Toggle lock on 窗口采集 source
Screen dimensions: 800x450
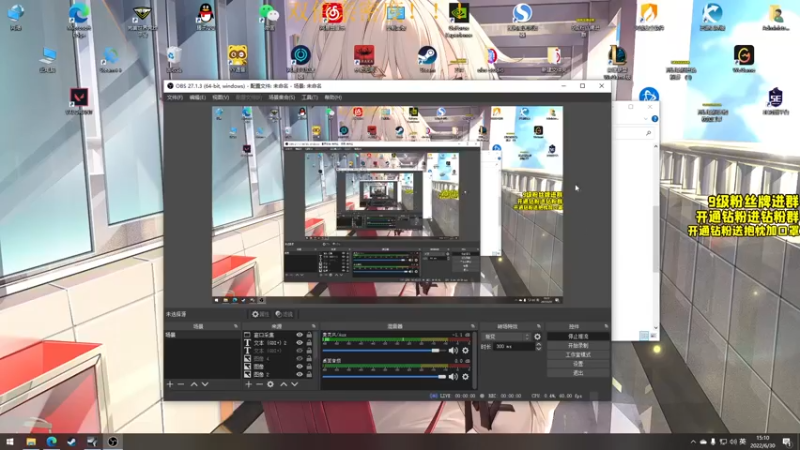(x=309, y=335)
